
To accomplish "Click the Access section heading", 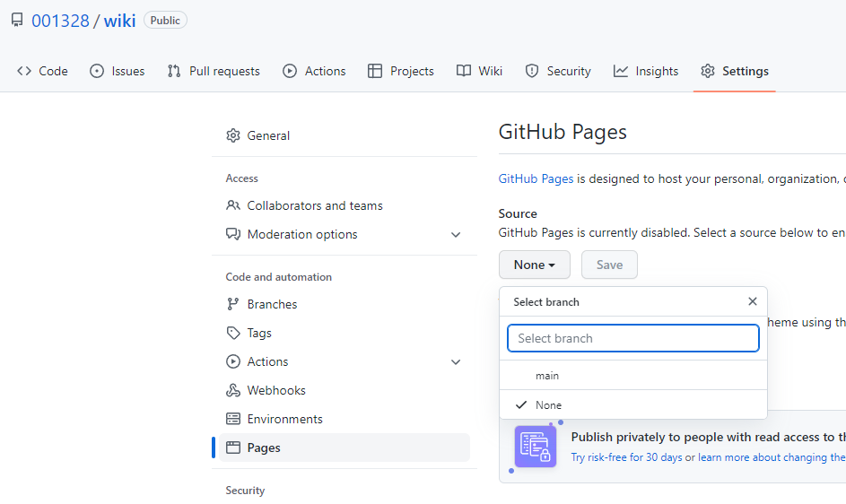I will click(x=241, y=178).
